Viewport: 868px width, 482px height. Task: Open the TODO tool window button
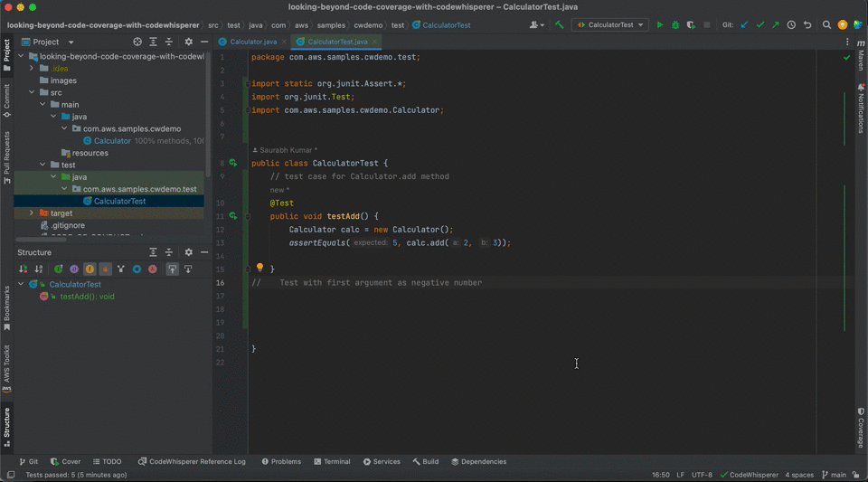(x=108, y=461)
